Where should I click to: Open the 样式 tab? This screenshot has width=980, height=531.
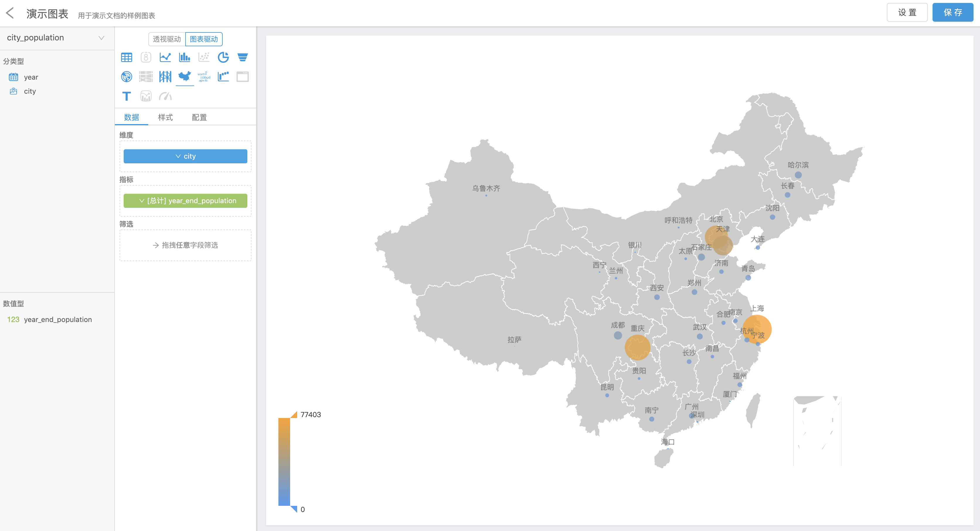[165, 117]
